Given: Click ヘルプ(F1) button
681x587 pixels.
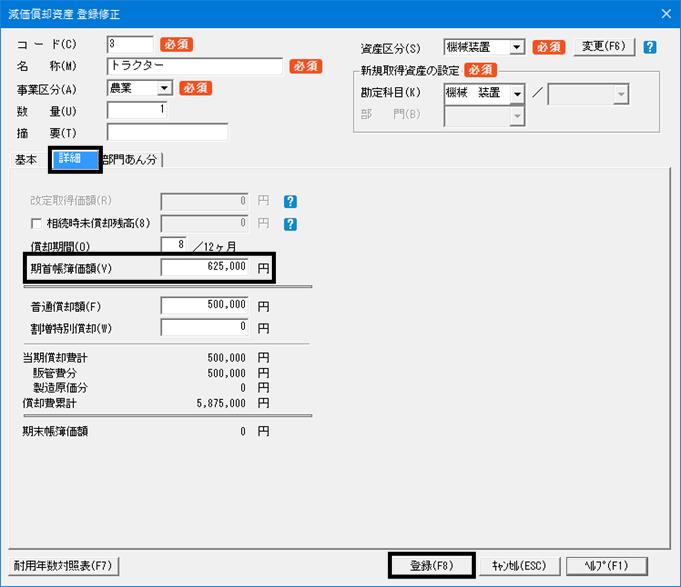Looking at the screenshot, I should point(606,566).
